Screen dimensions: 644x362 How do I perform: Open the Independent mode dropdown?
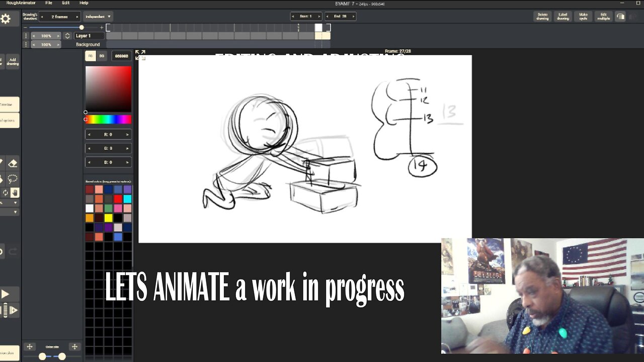click(x=98, y=17)
